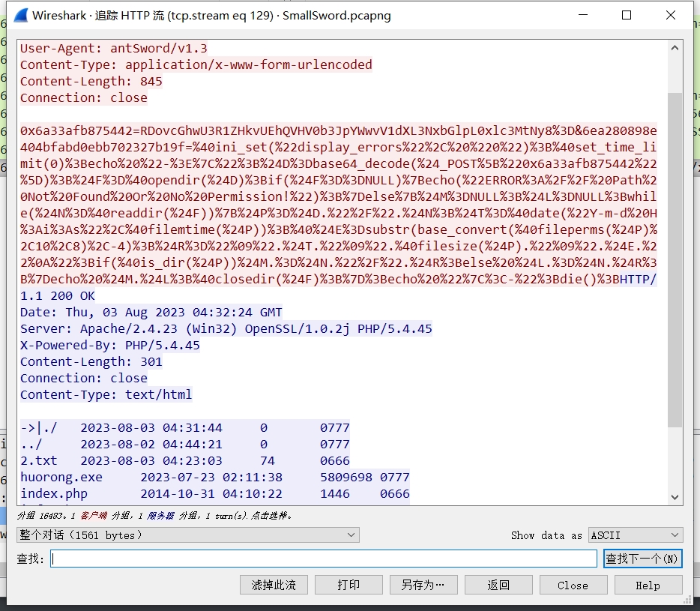
Task: Click the ->|./ current directory listing row
Action: (x=185, y=427)
